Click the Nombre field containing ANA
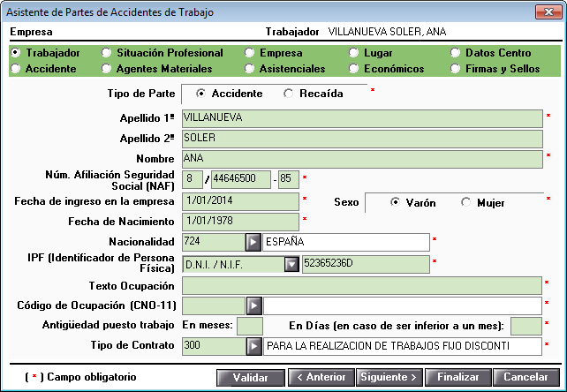This screenshot has height=392, width=567. click(362, 159)
